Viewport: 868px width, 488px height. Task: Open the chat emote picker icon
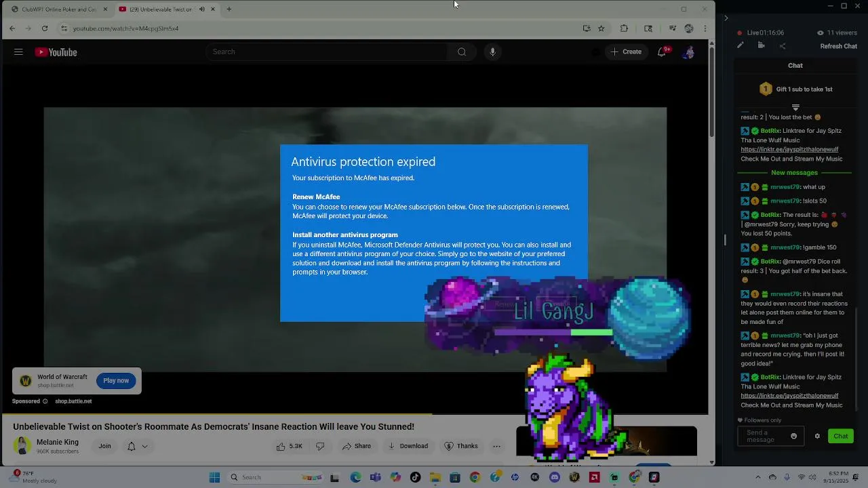point(793,436)
